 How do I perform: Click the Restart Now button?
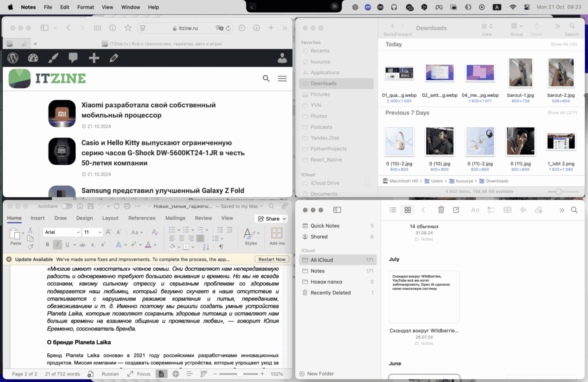272,259
